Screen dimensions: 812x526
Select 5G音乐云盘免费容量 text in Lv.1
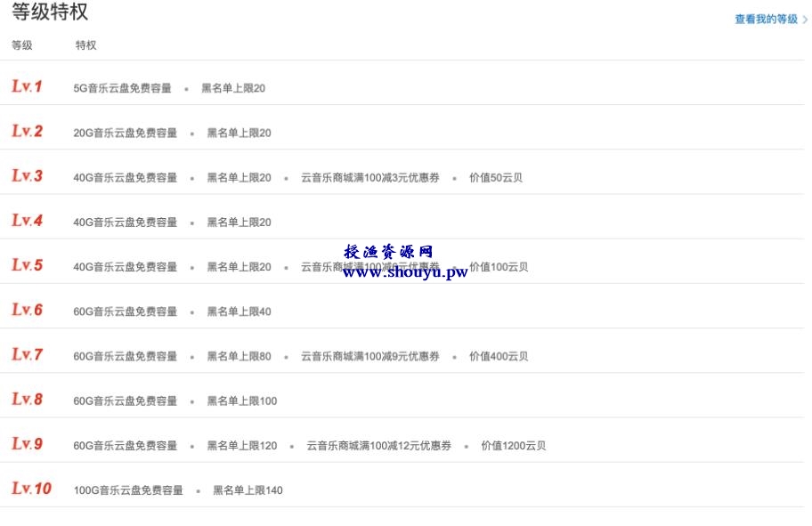pyautogui.click(x=122, y=88)
